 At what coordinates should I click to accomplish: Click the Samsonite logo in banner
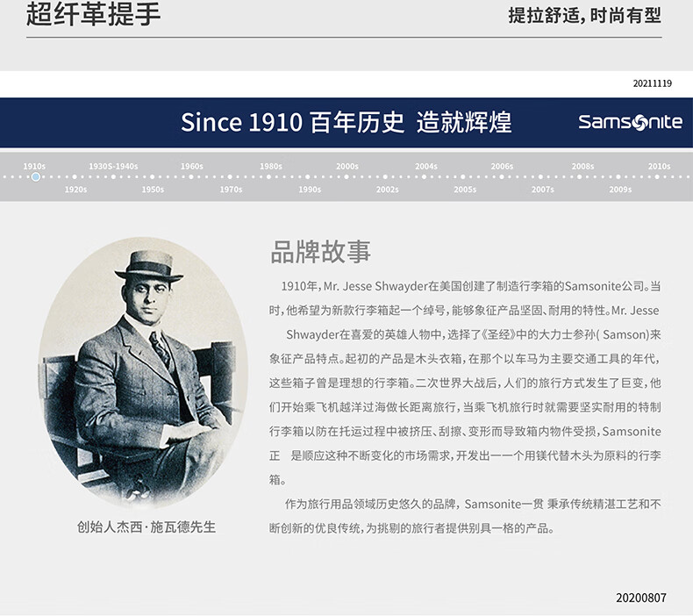tap(630, 122)
